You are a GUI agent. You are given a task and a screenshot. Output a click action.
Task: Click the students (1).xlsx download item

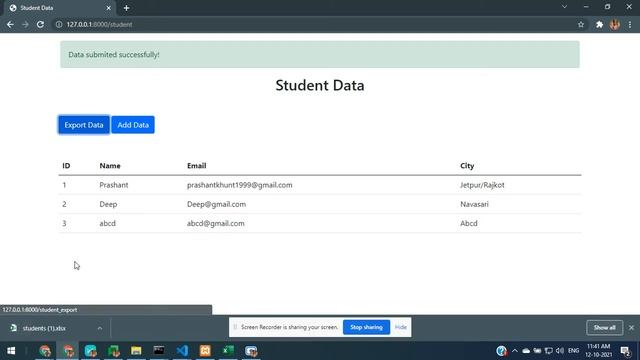[44, 328]
